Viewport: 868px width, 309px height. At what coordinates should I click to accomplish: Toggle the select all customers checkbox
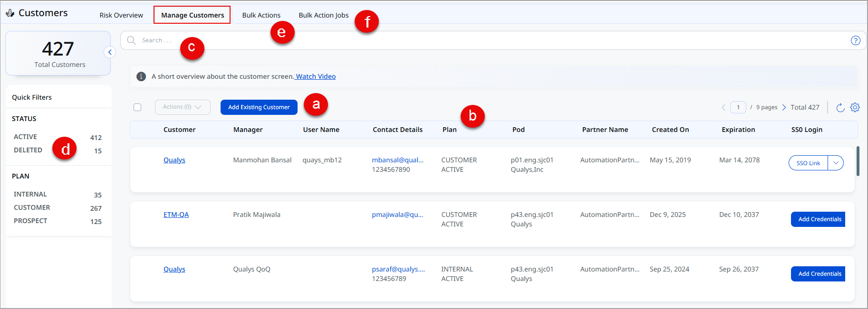click(137, 107)
